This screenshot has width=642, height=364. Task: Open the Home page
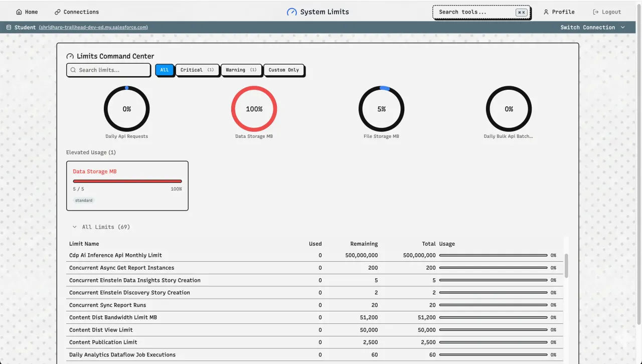(27, 12)
